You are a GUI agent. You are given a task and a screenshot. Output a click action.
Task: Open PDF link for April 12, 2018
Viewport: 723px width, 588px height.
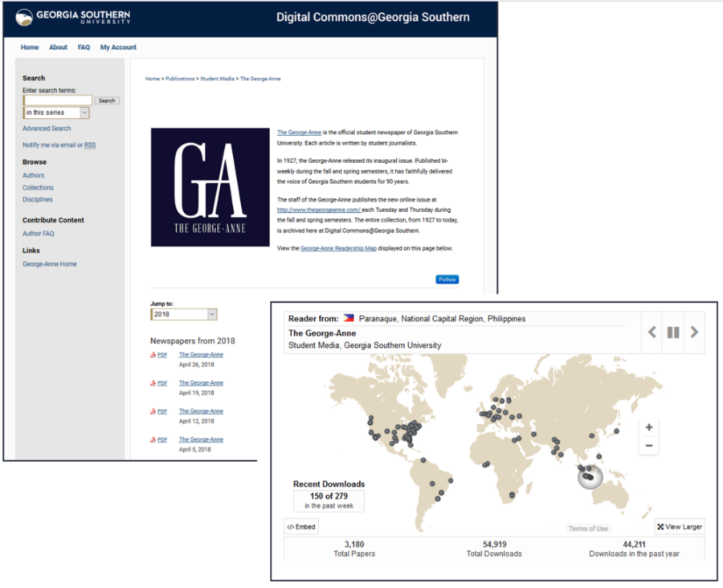[162, 411]
